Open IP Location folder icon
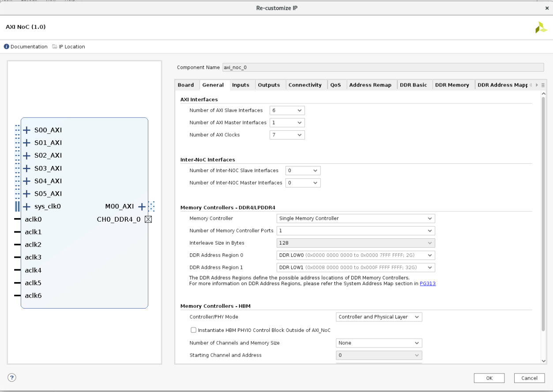Screen dimensions: 553x392 [55, 47]
